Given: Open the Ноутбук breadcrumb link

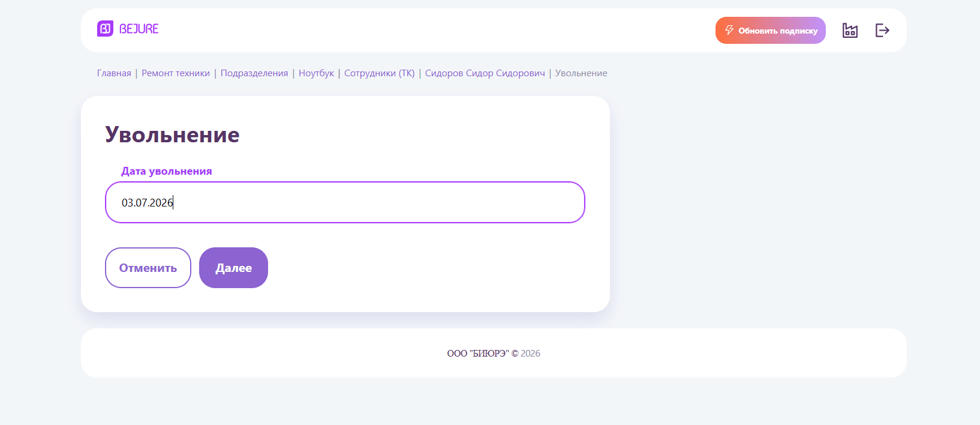Looking at the screenshot, I should click(x=316, y=73).
